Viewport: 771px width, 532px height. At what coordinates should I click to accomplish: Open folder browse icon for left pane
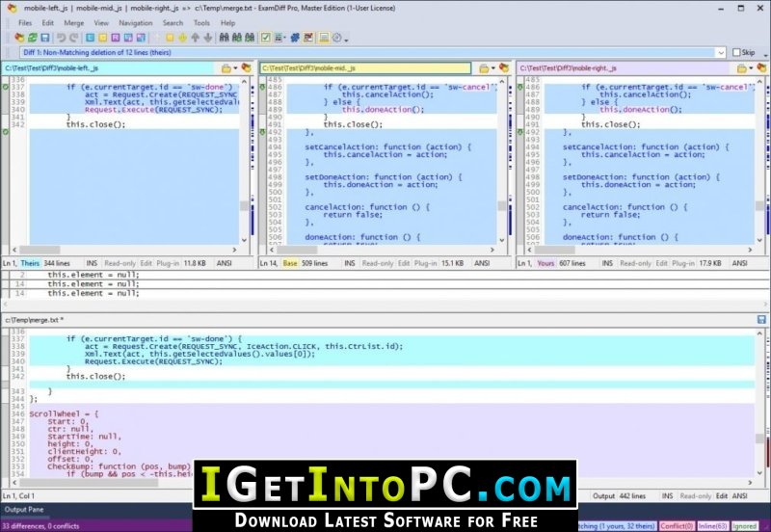pos(226,68)
